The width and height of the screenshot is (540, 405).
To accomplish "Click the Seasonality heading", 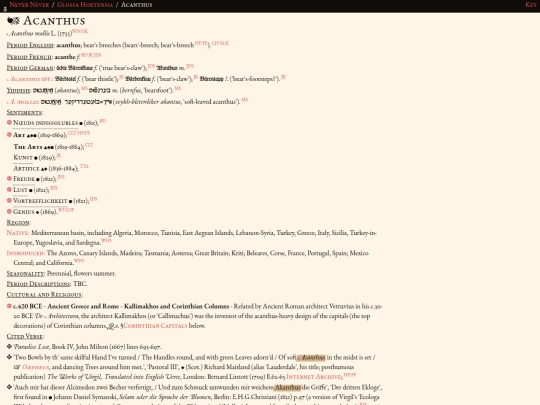I will [x=26, y=273].
